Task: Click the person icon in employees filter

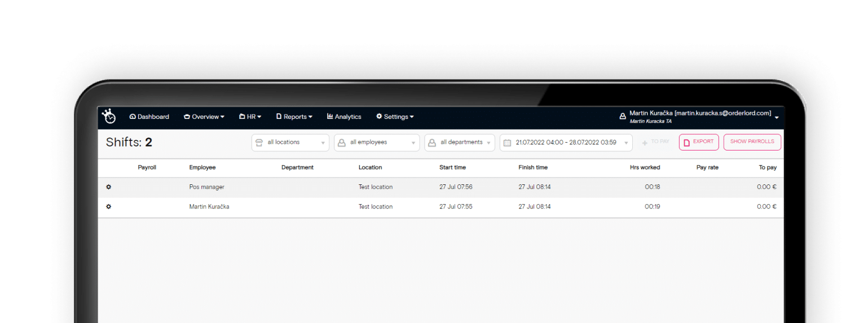Action: pyautogui.click(x=341, y=143)
